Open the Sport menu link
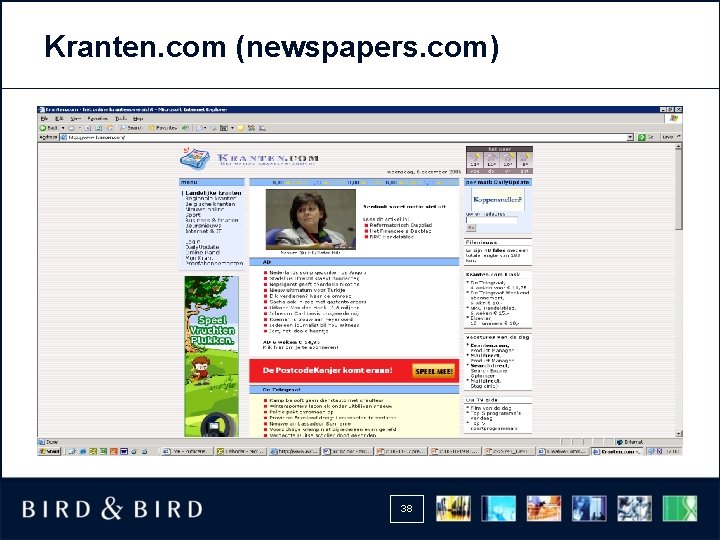Image resolution: width=720 pixels, height=540 pixels. tap(193, 214)
